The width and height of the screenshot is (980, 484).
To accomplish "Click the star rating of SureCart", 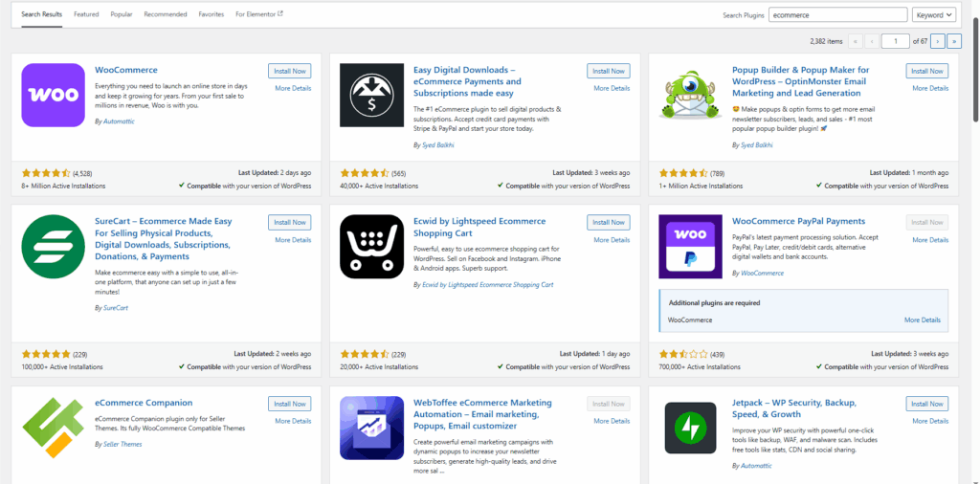I will (x=46, y=354).
